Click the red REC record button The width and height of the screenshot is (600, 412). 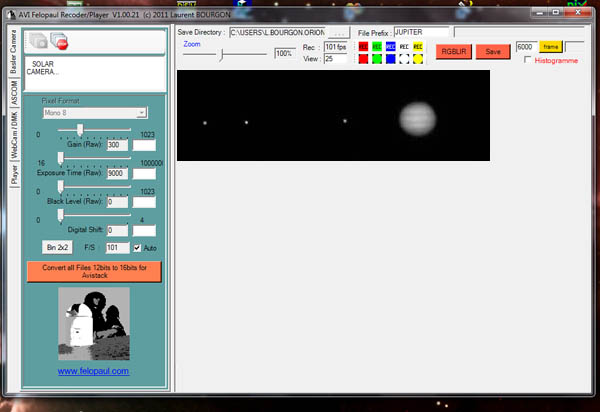point(363,47)
